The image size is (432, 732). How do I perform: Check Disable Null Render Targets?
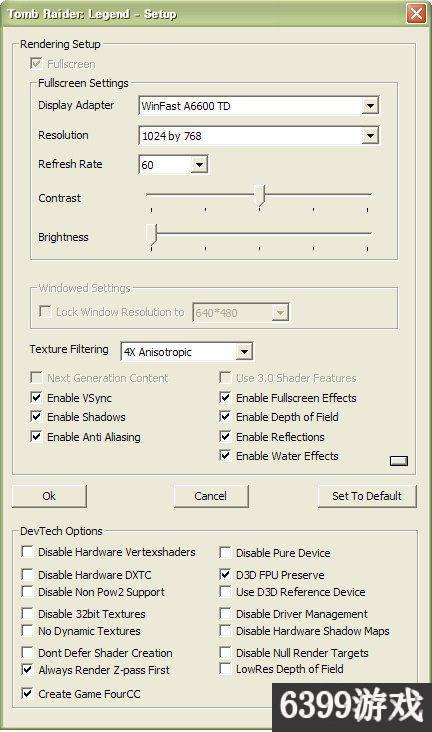point(225,652)
